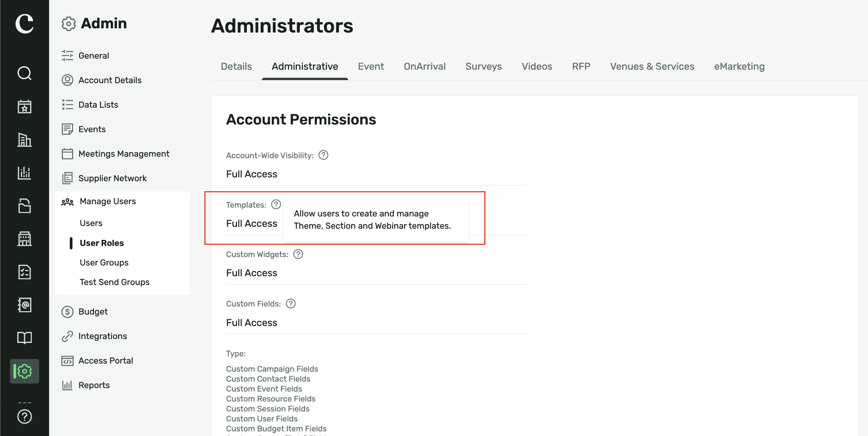Open the bar chart reports rail icon
This screenshot has width=868, height=436.
click(25, 173)
